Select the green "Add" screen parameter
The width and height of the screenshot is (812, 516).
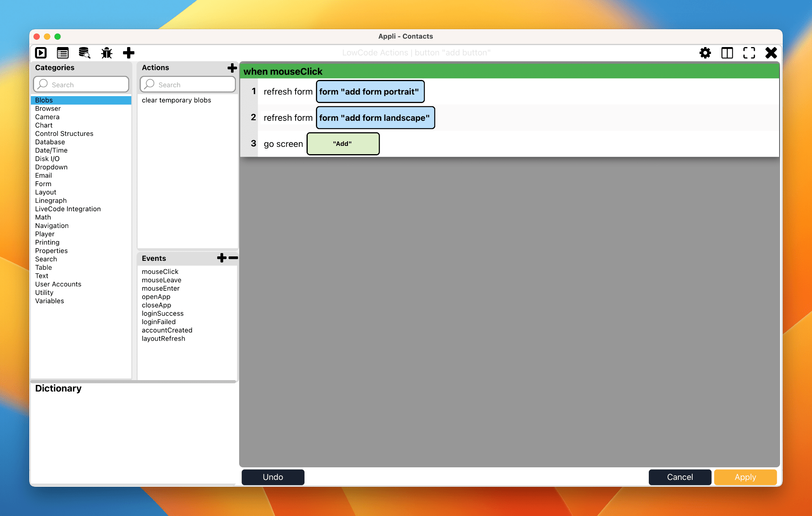click(x=343, y=144)
